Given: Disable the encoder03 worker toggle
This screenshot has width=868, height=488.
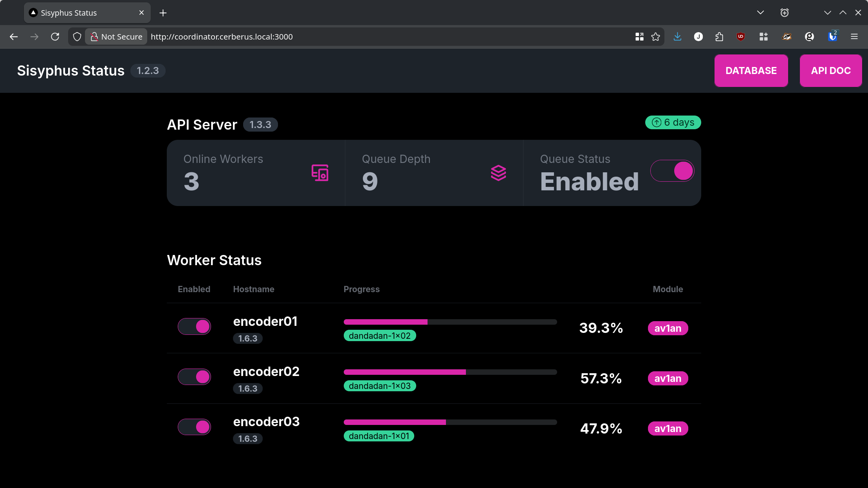Looking at the screenshot, I should pos(195,427).
